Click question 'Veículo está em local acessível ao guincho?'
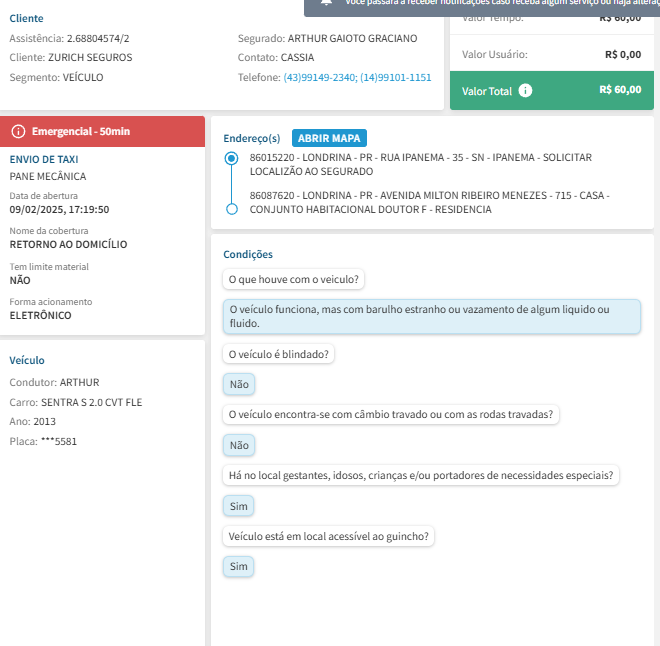 click(328, 537)
